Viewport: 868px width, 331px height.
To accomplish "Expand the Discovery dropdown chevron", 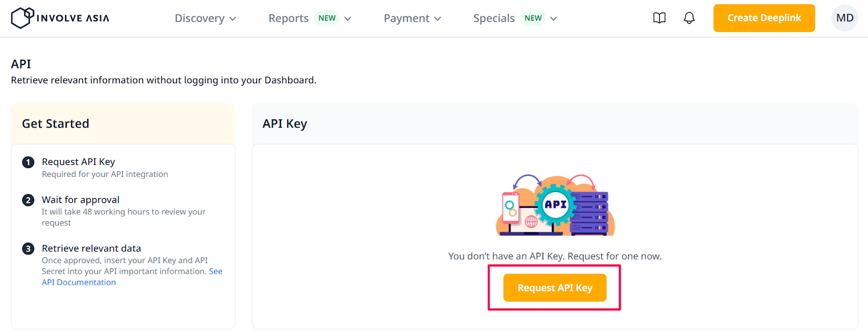I will coord(233,18).
